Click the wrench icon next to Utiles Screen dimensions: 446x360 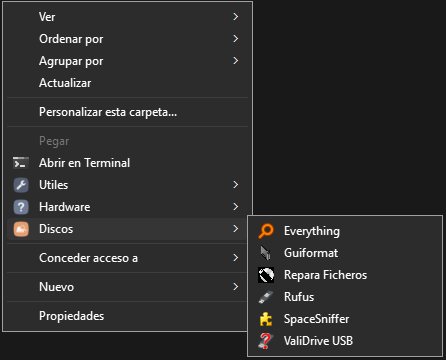pos(21,185)
